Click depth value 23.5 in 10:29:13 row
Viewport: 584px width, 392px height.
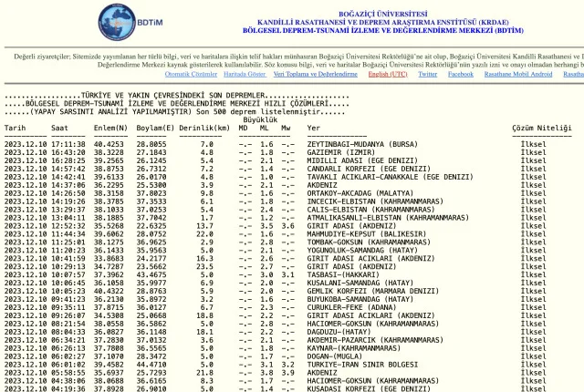pyautogui.click(x=206, y=267)
